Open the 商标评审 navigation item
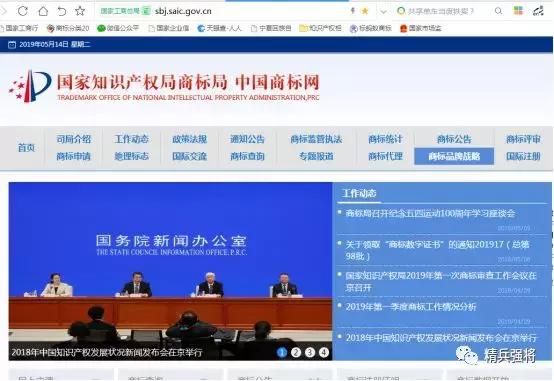Screen dimensions: 554x381 click(x=523, y=139)
